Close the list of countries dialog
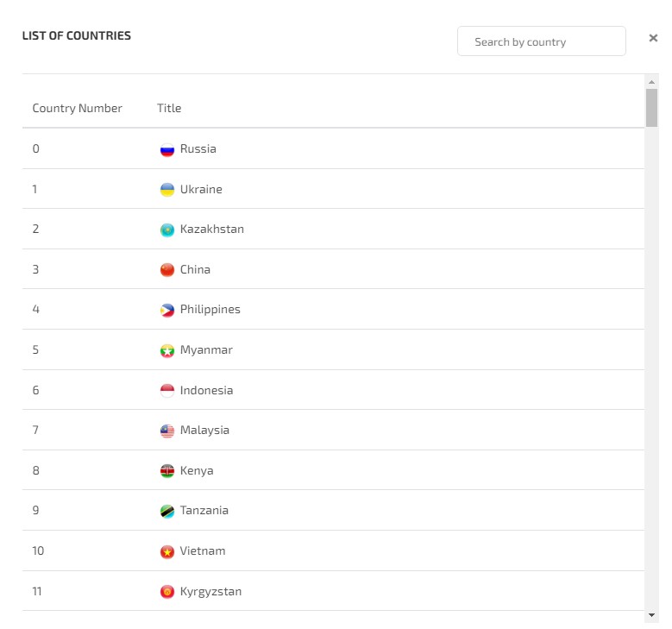672x629 pixels. [x=653, y=38]
